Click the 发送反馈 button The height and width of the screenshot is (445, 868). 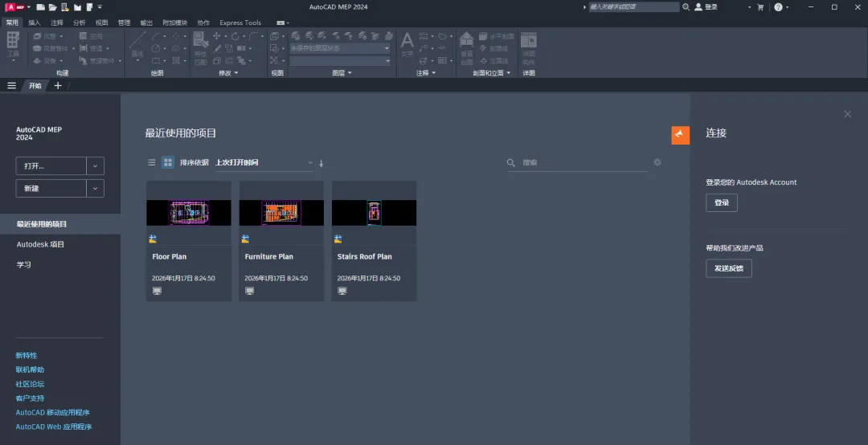tap(728, 268)
